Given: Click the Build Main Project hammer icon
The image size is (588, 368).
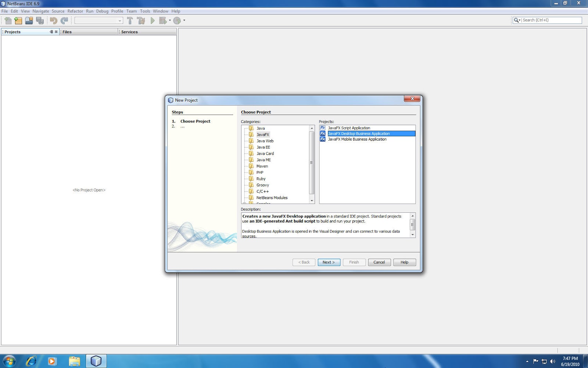Looking at the screenshot, I should point(130,21).
